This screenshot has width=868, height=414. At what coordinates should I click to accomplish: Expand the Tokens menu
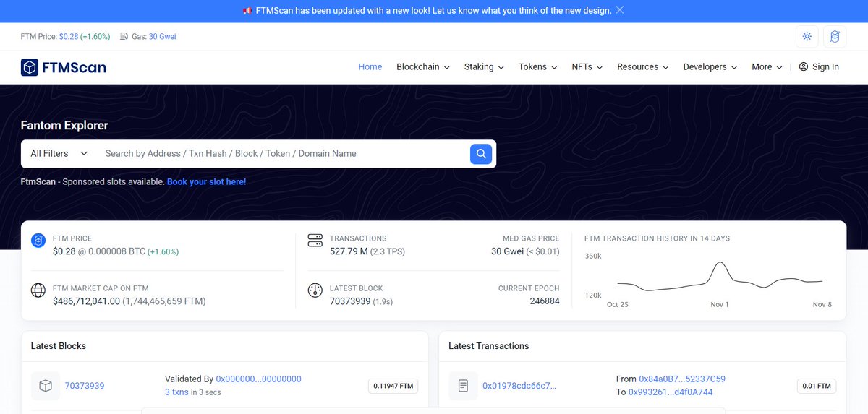[x=537, y=66]
